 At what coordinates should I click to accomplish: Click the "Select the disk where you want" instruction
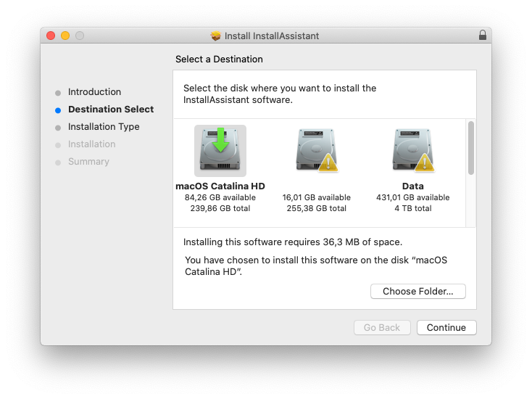pos(280,94)
